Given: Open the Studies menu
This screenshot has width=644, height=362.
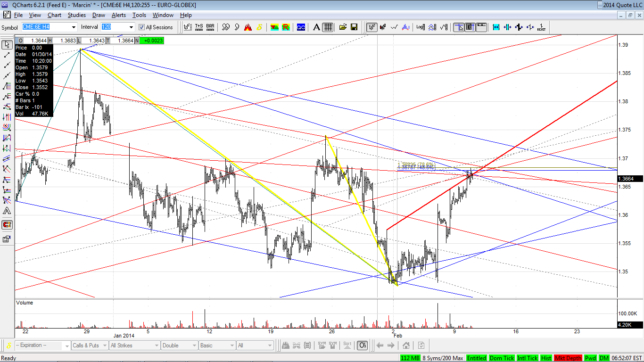Looking at the screenshot, I should (77, 15).
